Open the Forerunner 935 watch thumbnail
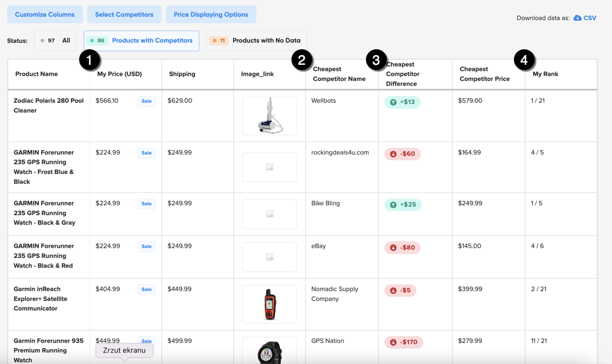612x364 pixels. (x=269, y=351)
